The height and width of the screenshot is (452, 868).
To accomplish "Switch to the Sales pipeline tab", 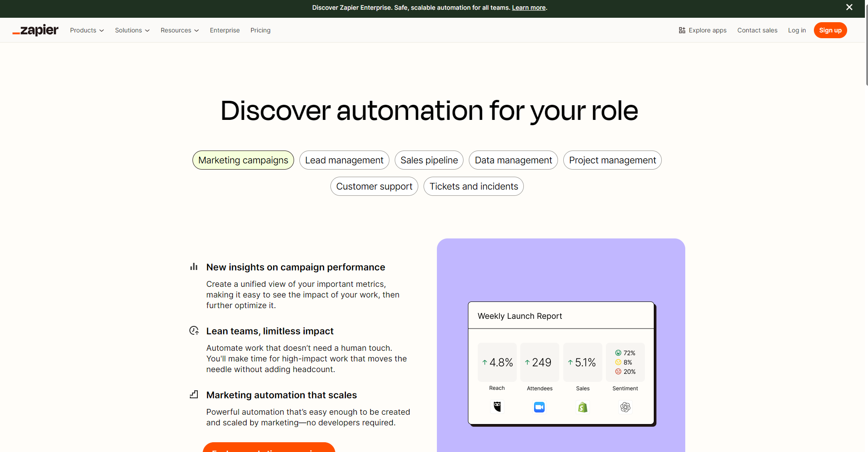I will coord(429,160).
